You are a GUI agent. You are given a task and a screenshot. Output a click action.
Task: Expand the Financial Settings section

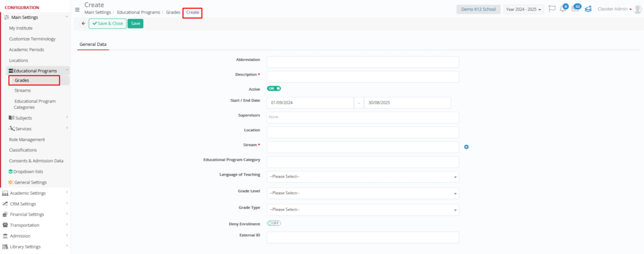[67, 214]
